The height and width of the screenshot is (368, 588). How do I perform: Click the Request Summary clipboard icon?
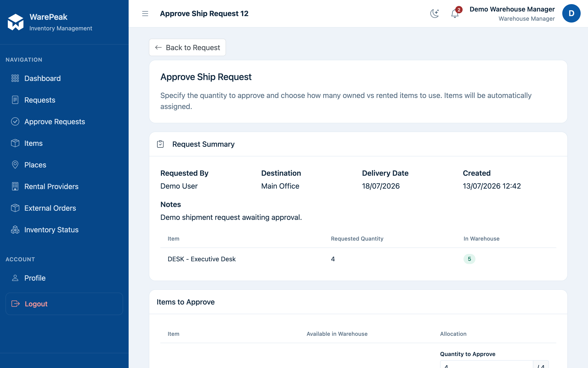(x=160, y=144)
